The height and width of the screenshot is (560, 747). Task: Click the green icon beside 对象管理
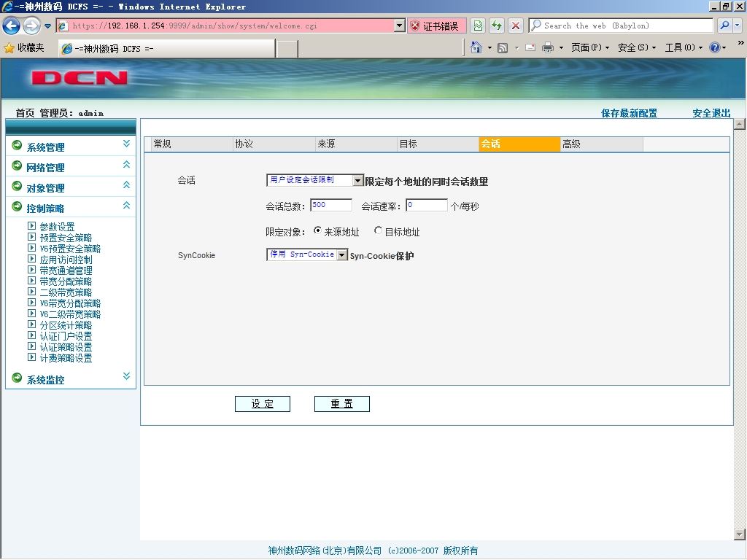[17, 186]
